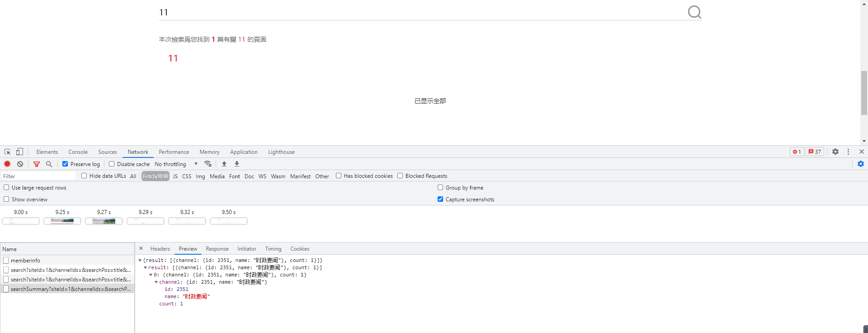Open the Cookies tab
This screenshot has width=868, height=333.
(x=300, y=249)
